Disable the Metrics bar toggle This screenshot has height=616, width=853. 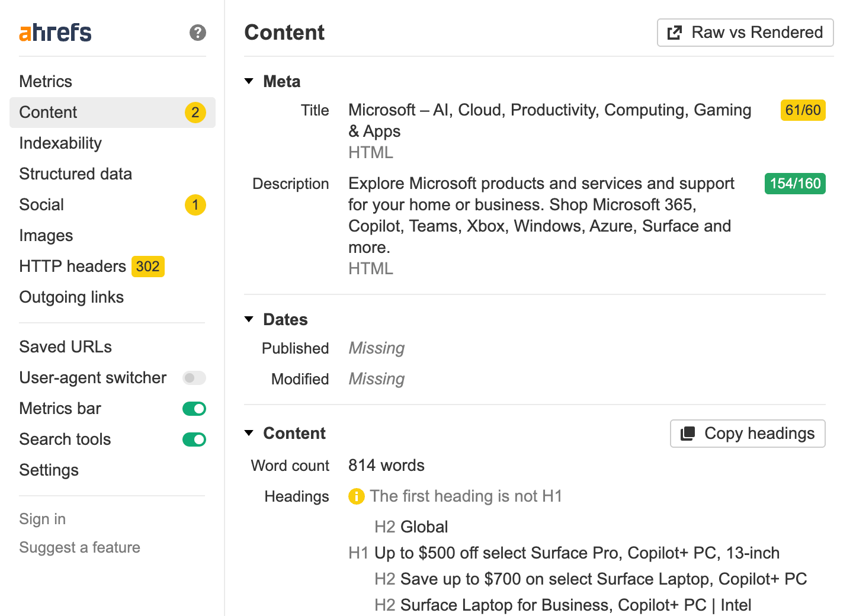[x=194, y=408]
